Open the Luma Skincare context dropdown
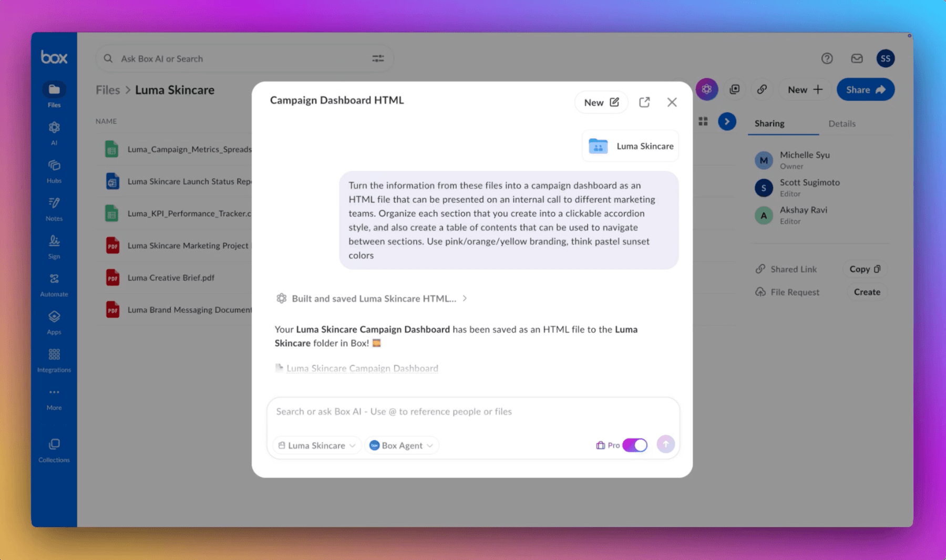Image resolution: width=946 pixels, height=560 pixels. (x=317, y=445)
